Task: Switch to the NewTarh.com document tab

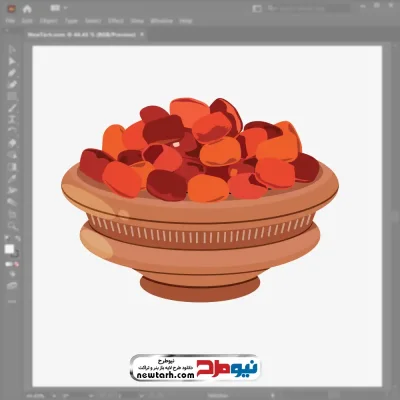Action: (81, 35)
